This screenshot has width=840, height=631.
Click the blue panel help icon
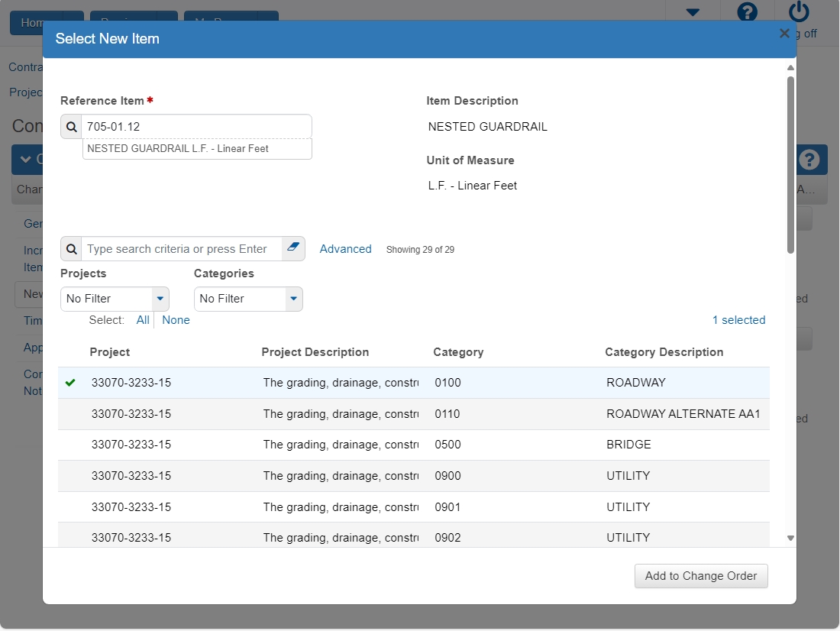[x=809, y=159]
